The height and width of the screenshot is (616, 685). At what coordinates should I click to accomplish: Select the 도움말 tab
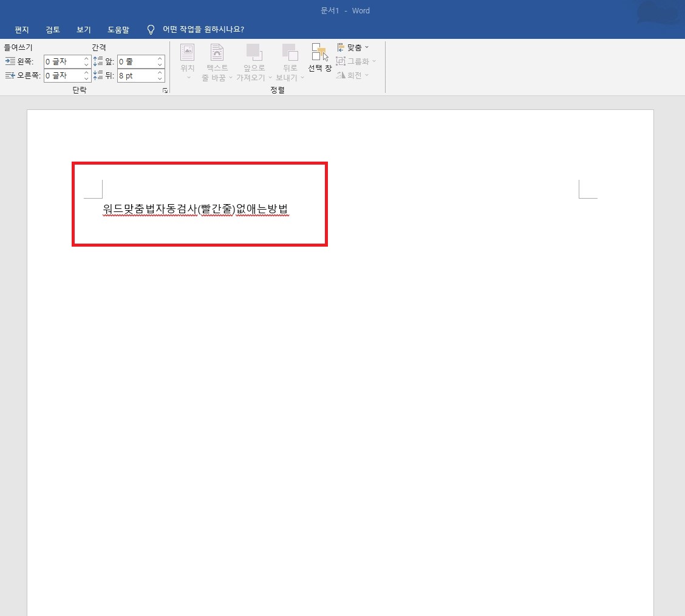[x=118, y=30]
